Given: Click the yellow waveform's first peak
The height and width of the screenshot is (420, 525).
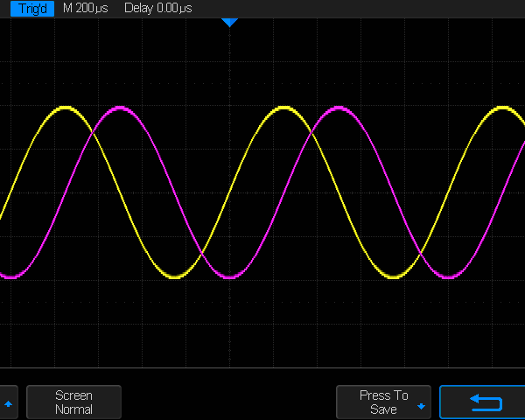Looking at the screenshot, I should (x=66, y=108).
